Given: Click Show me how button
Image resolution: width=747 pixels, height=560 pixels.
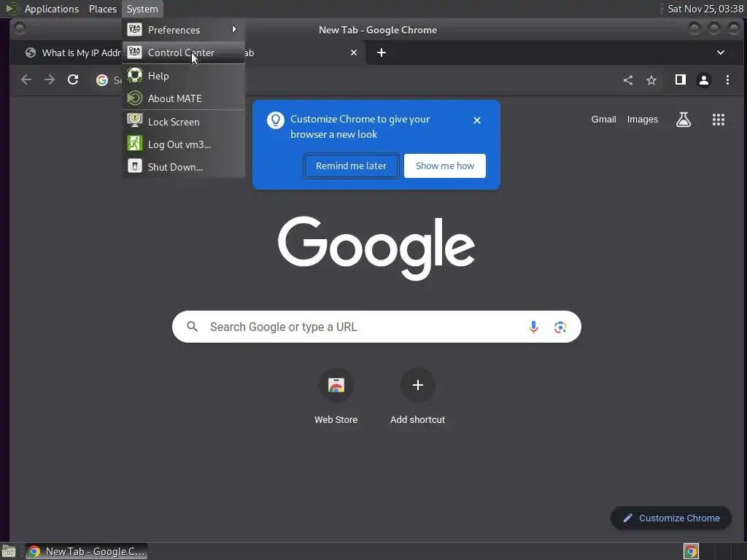Looking at the screenshot, I should point(445,166).
